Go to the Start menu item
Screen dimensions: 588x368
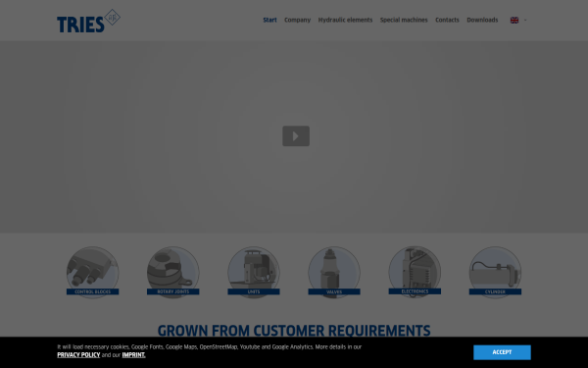click(x=270, y=20)
